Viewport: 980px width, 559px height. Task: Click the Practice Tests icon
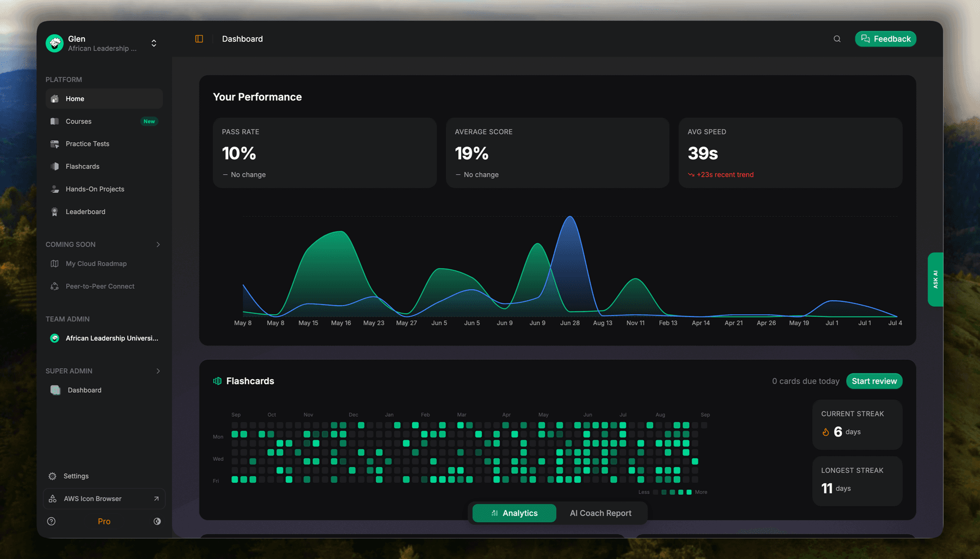[x=54, y=144]
